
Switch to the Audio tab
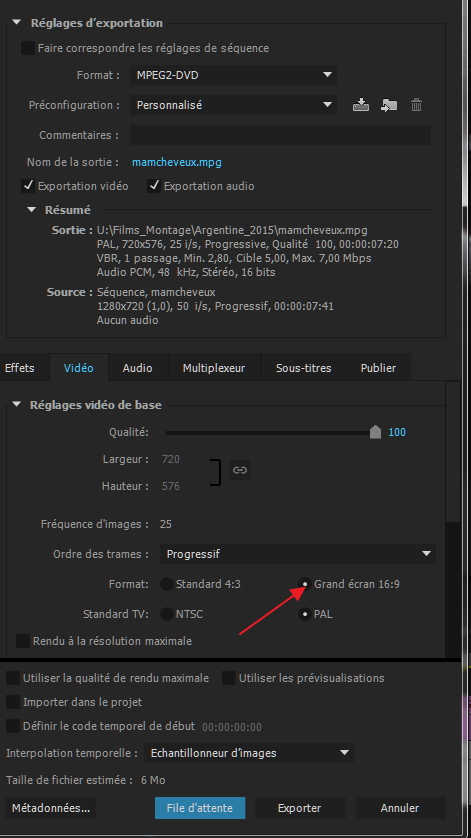click(137, 368)
